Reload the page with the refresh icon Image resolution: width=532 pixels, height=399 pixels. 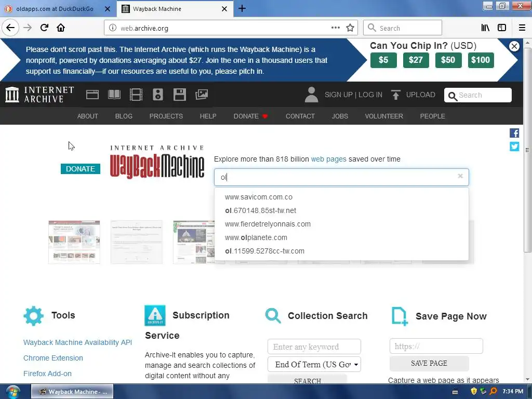coord(44,28)
